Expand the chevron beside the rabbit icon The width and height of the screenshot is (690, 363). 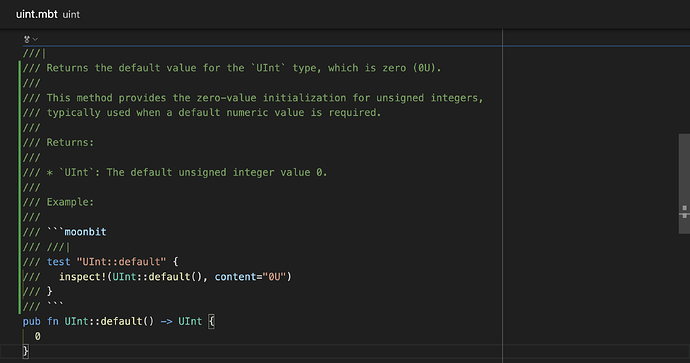[x=35, y=40]
